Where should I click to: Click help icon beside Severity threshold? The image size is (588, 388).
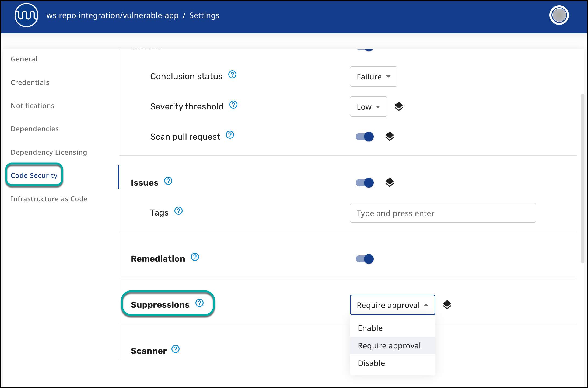pos(233,105)
